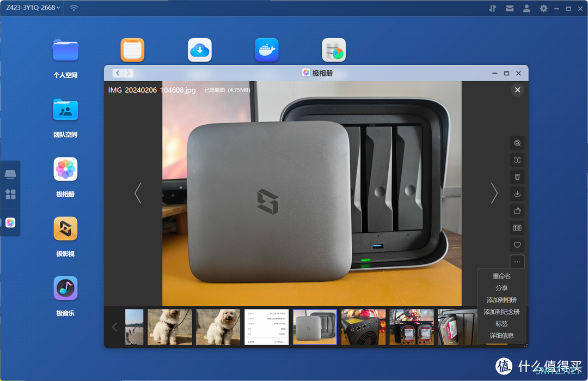
Task: Open the user account icon in top bar
Action: pos(526,8)
